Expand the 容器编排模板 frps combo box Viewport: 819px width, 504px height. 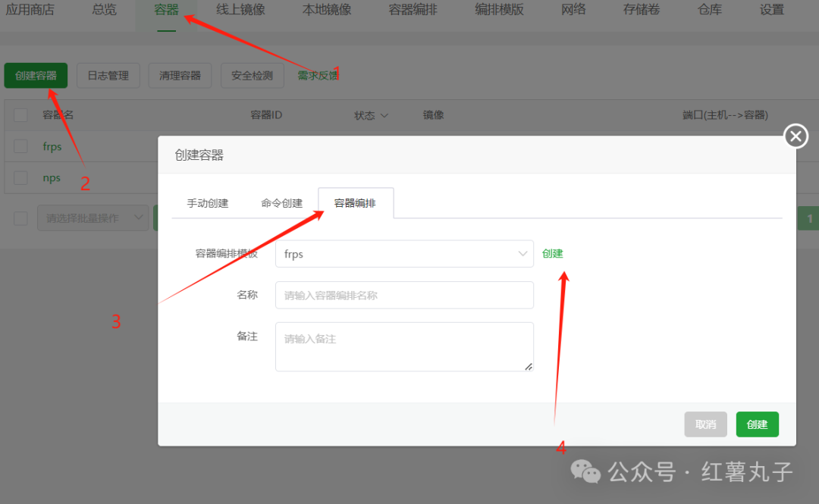pyautogui.click(x=404, y=254)
